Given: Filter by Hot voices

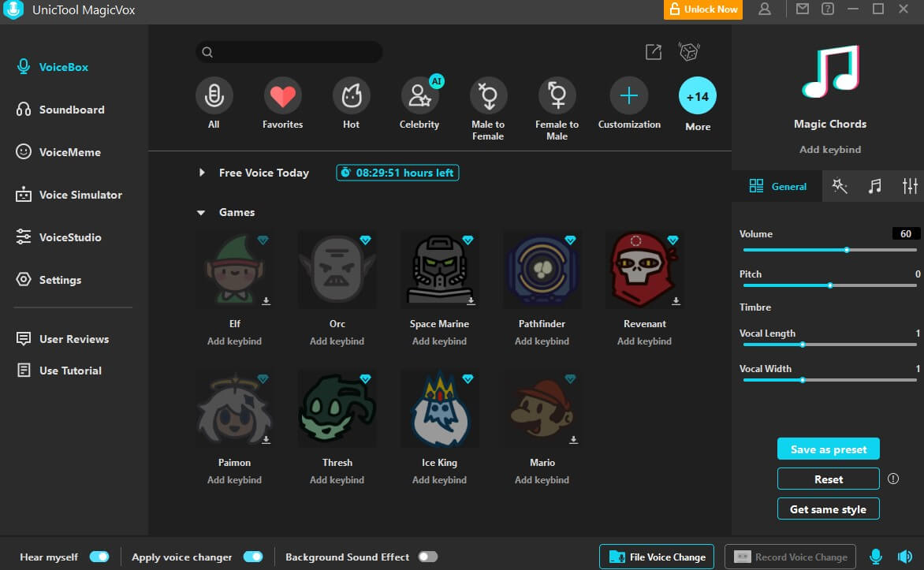Looking at the screenshot, I should click(x=351, y=95).
